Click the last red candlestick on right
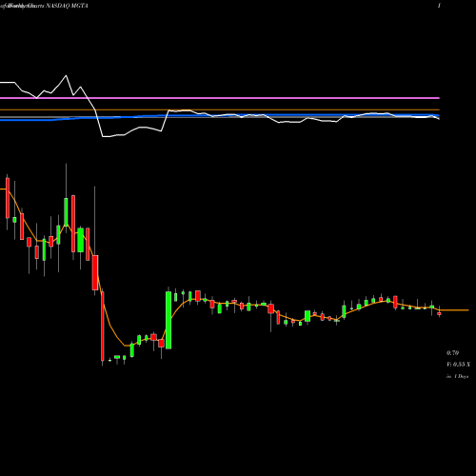This screenshot has width=476, height=476. pos(439,313)
